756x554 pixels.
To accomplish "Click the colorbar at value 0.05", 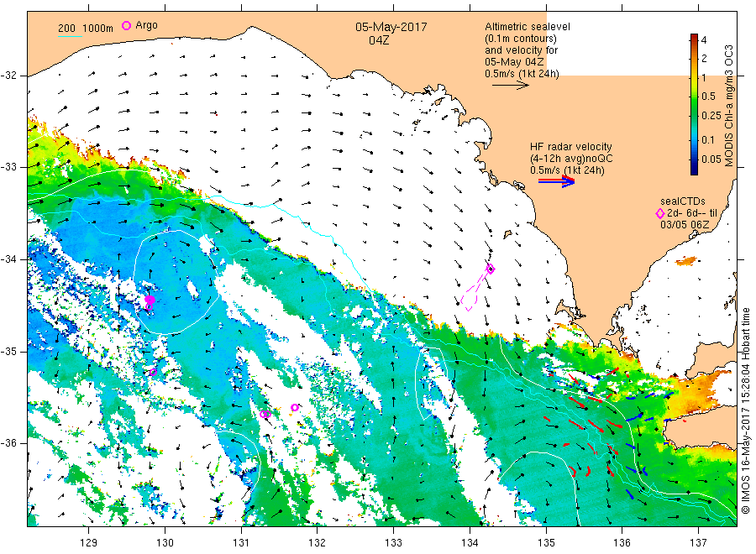I will click(694, 159).
